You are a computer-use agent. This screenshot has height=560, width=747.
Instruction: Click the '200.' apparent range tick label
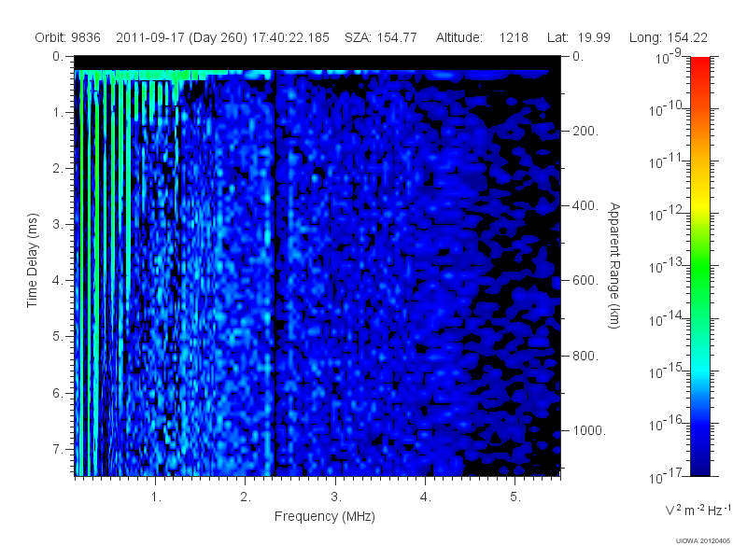pos(585,131)
